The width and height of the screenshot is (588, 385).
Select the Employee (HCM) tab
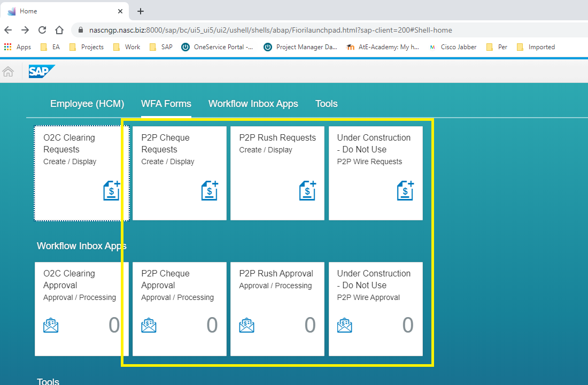87,104
